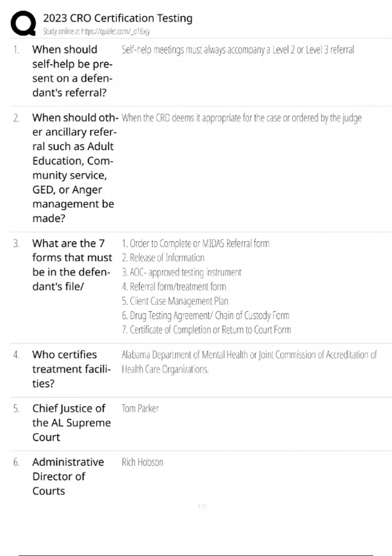Click the '2023 CRO Certification Testing' title
392x556 pixels.
[x=118, y=18]
